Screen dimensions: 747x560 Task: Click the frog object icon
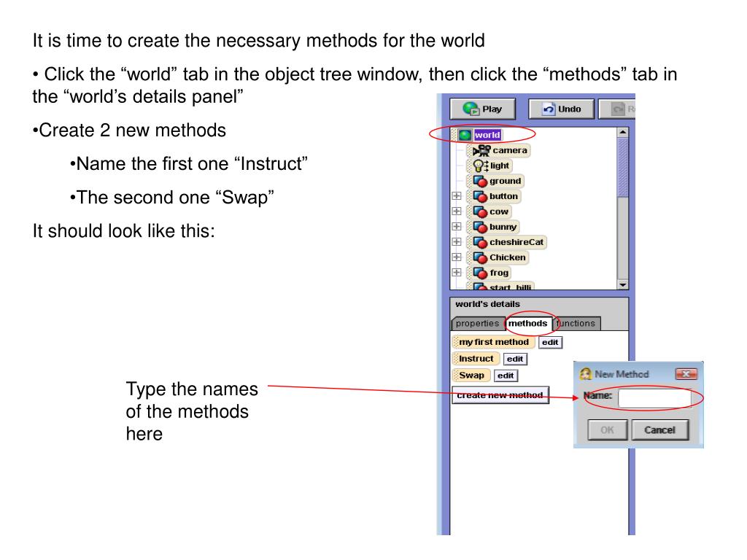click(x=480, y=273)
